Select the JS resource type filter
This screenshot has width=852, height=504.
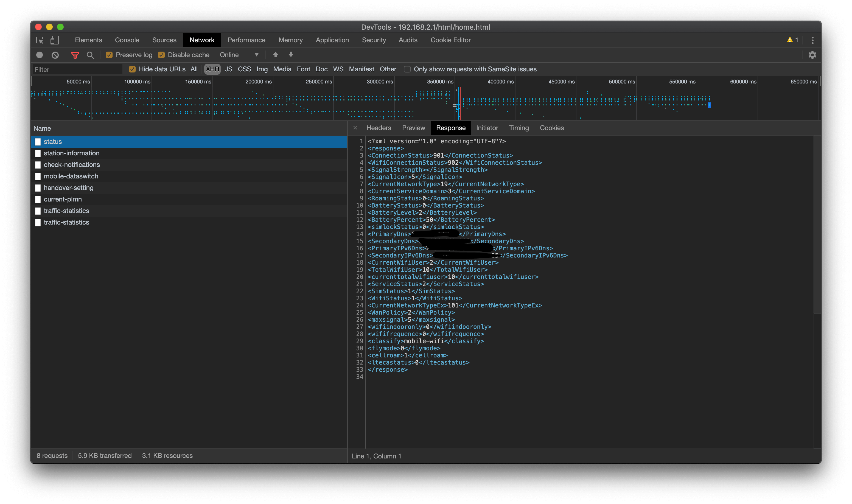(x=228, y=69)
